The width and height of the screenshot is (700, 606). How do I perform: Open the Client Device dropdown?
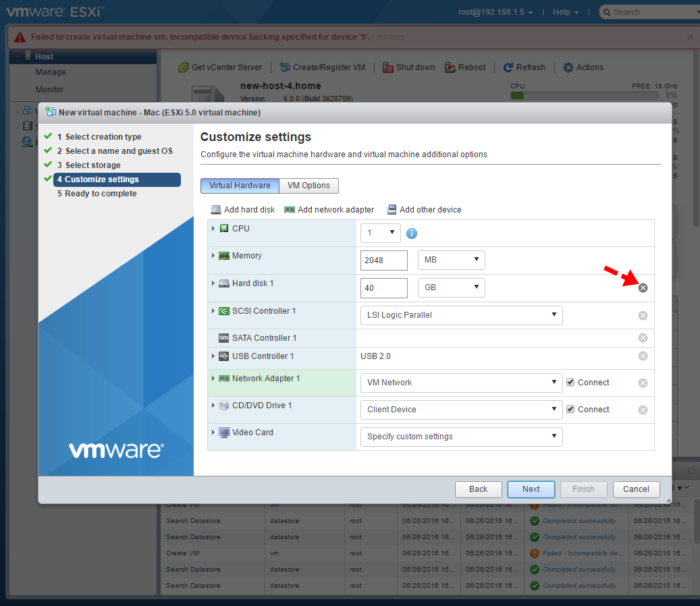point(462,410)
